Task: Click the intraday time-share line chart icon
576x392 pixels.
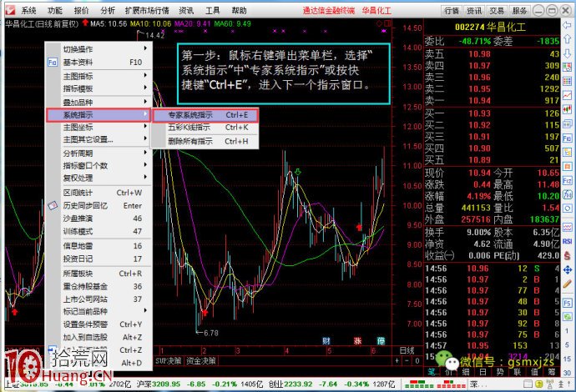Action: (567, 95)
